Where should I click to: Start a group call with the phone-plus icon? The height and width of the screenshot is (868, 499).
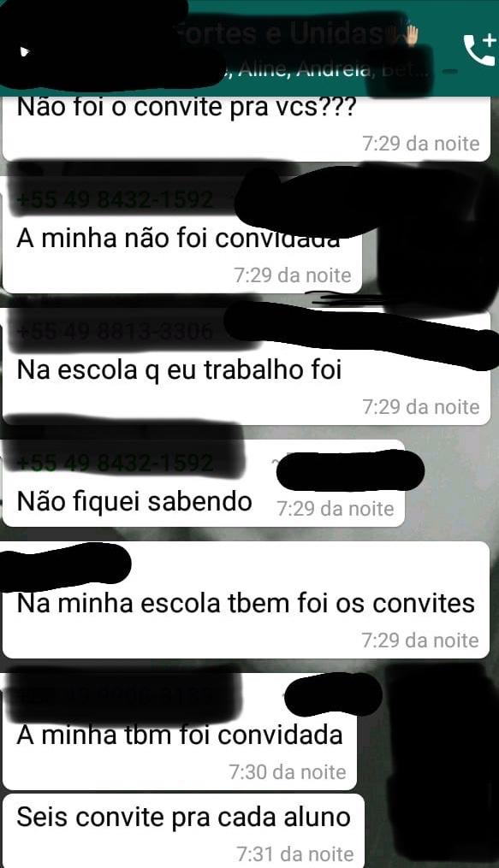tap(479, 50)
